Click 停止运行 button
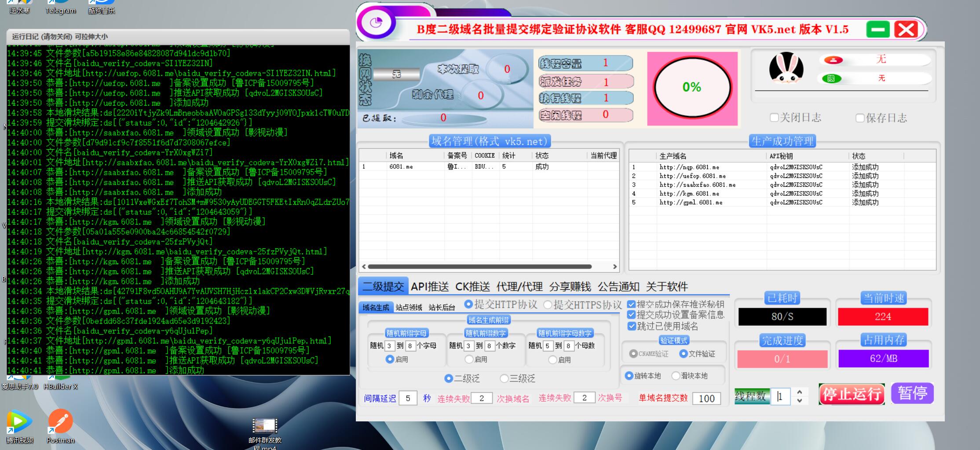This screenshot has height=450, width=980. (852, 394)
